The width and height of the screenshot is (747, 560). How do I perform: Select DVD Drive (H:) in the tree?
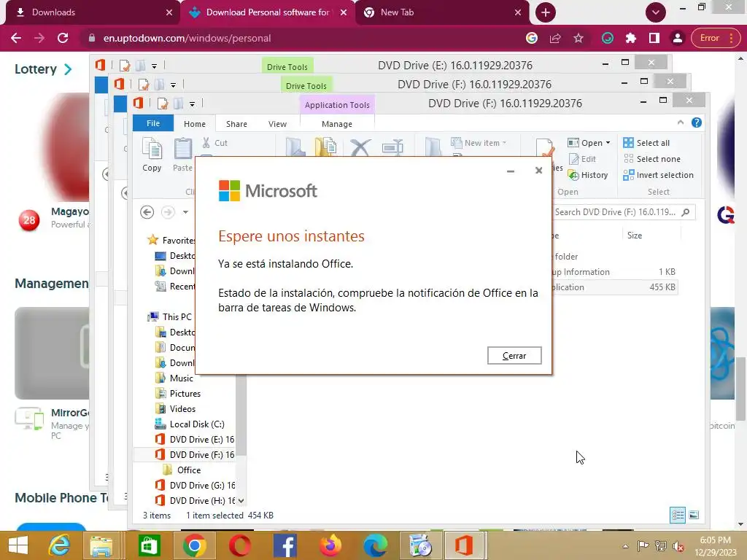coord(195,500)
